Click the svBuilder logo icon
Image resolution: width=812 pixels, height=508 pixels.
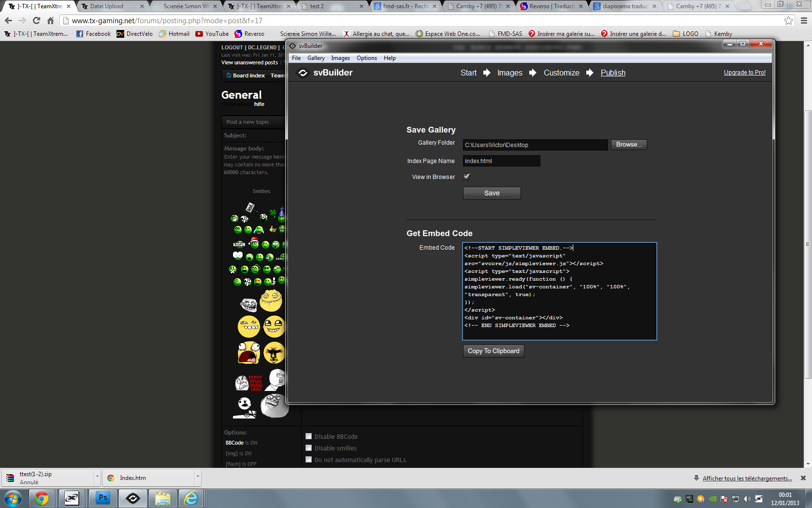(303, 73)
